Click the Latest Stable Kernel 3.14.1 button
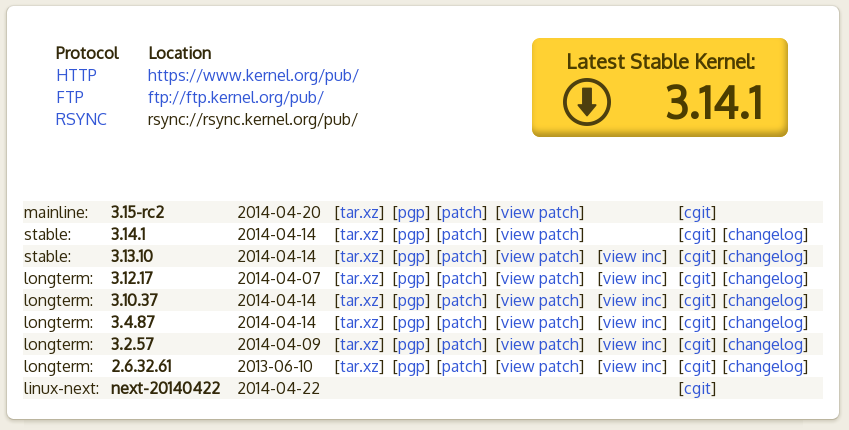 659,87
